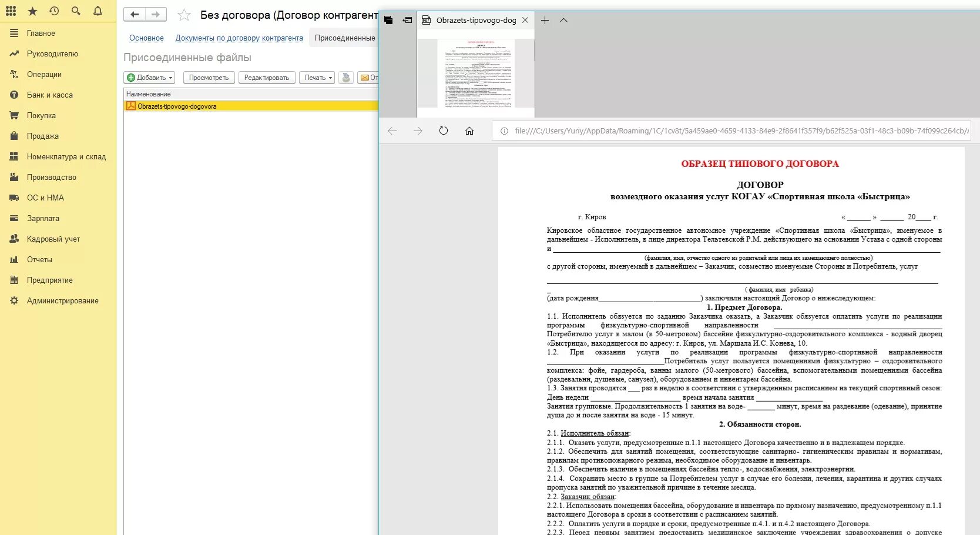Click the PDF tab preview thumbnail
This screenshot has height=535, width=980.
click(x=476, y=73)
